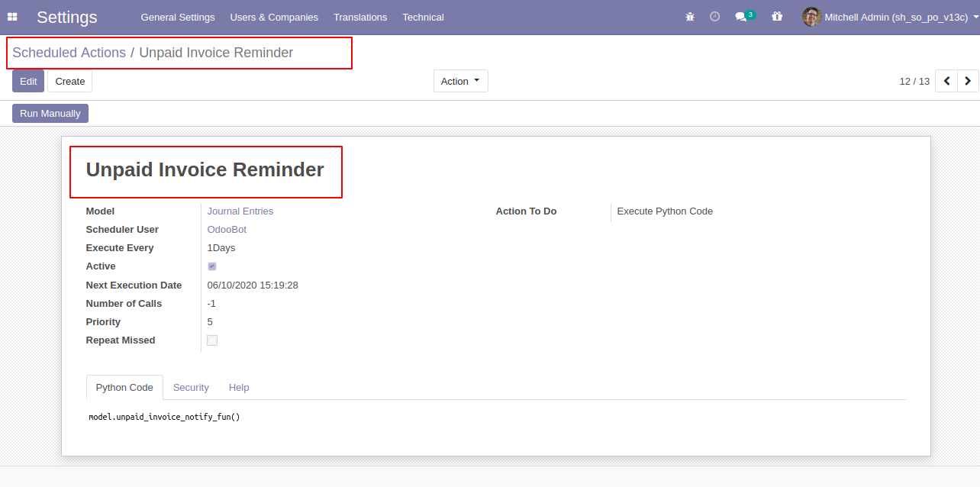This screenshot has height=487, width=980.
Task: Open Users & Companies menu
Action: point(274,17)
